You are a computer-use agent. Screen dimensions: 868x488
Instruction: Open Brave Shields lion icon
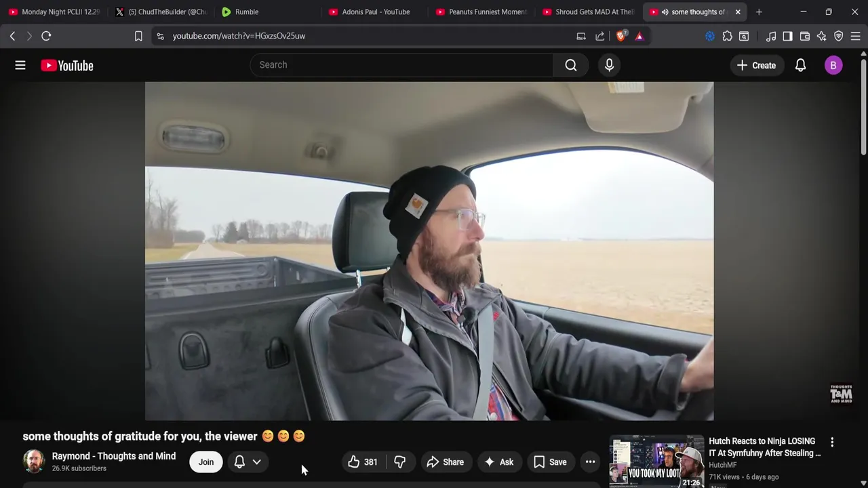click(620, 36)
